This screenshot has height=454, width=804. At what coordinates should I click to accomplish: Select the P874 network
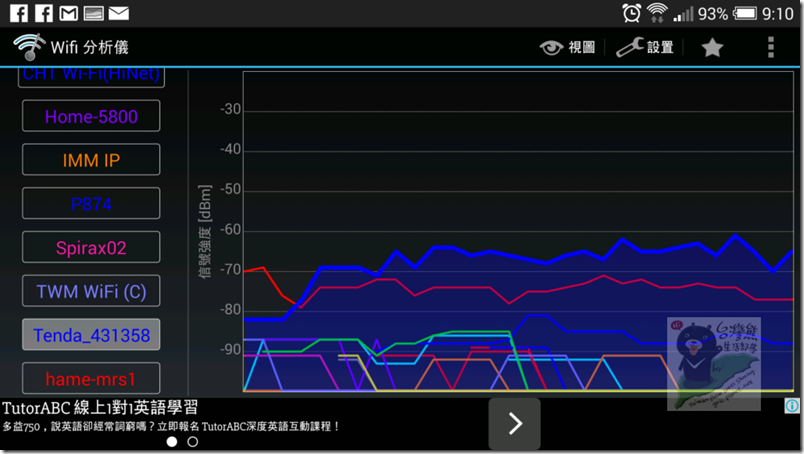[x=91, y=204]
